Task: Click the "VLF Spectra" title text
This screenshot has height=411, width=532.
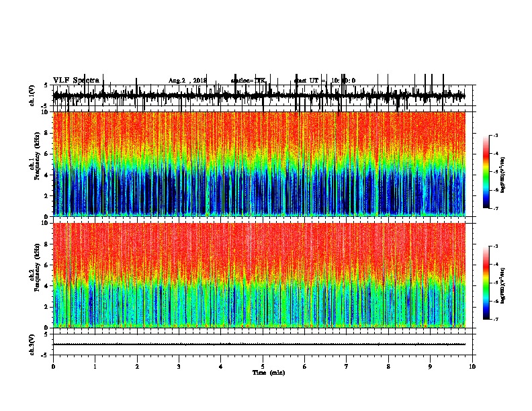Action: (x=76, y=80)
